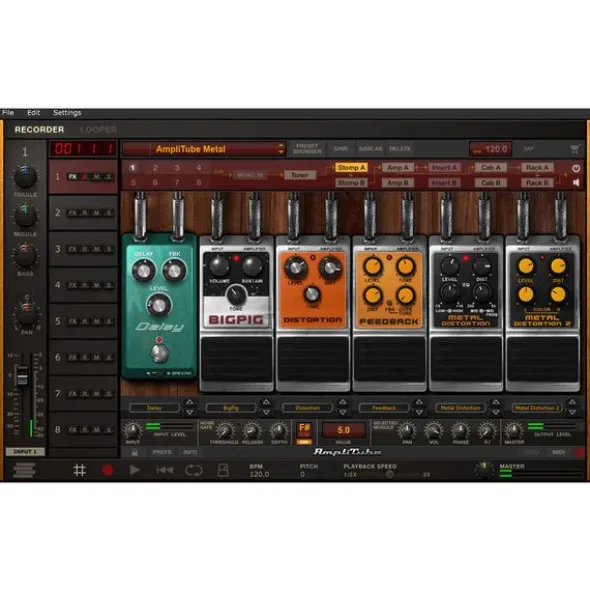Click the SAVE AS button
The width and height of the screenshot is (590, 591).
370,149
